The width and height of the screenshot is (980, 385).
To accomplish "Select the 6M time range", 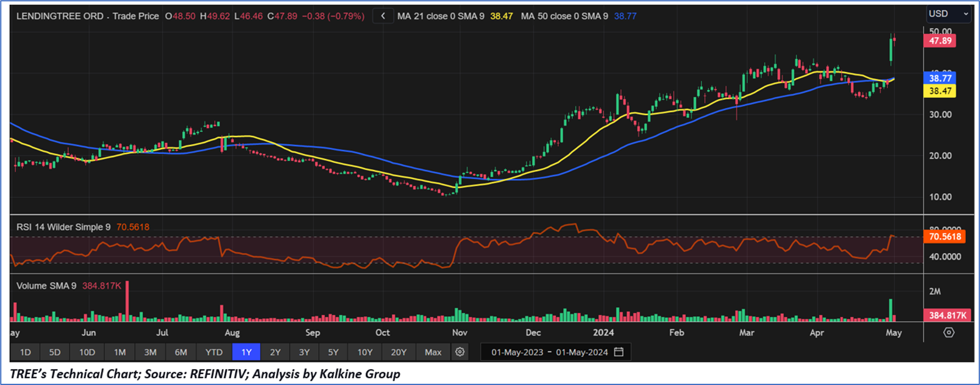I will click(x=181, y=352).
